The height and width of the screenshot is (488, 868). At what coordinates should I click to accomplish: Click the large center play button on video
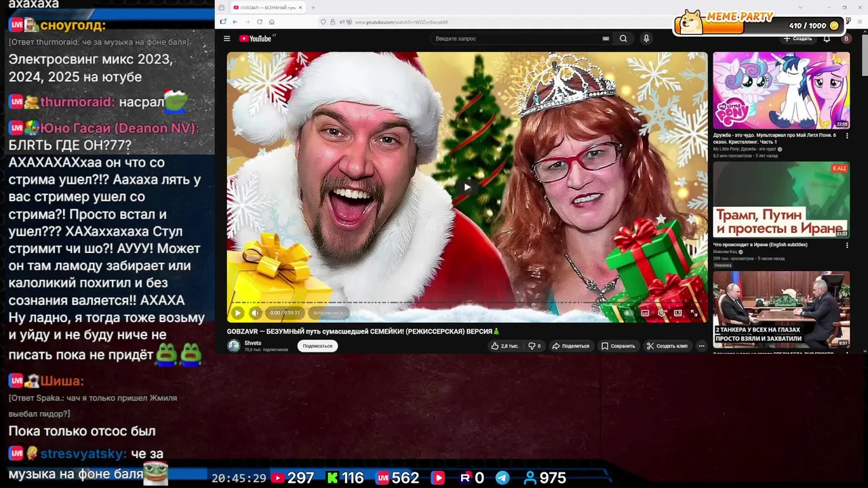467,187
